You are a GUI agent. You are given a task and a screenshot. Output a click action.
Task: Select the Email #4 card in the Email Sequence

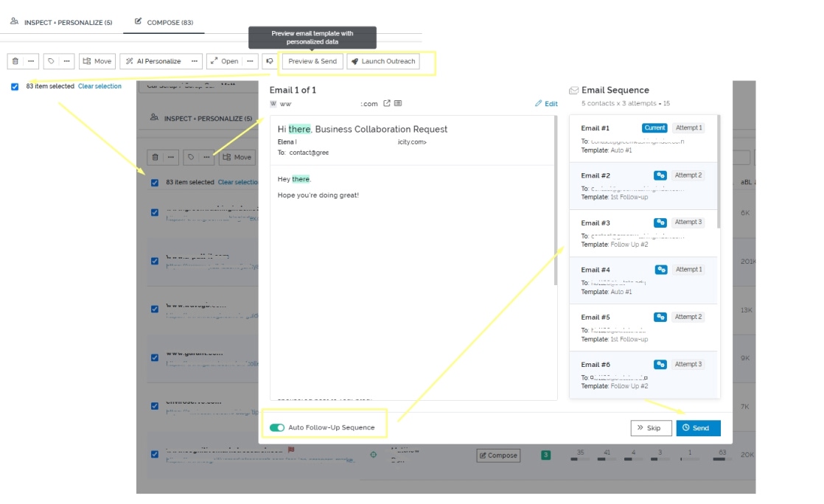[x=643, y=280]
